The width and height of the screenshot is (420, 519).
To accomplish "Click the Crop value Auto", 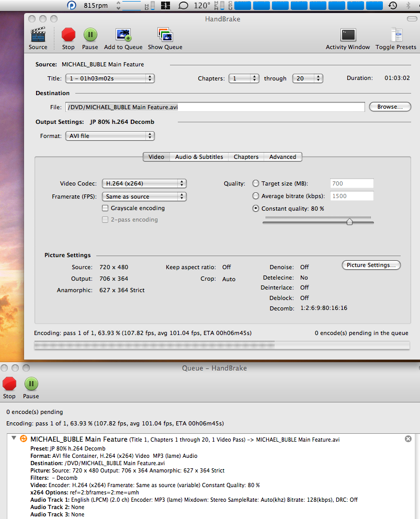I will (x=229, y=279).
